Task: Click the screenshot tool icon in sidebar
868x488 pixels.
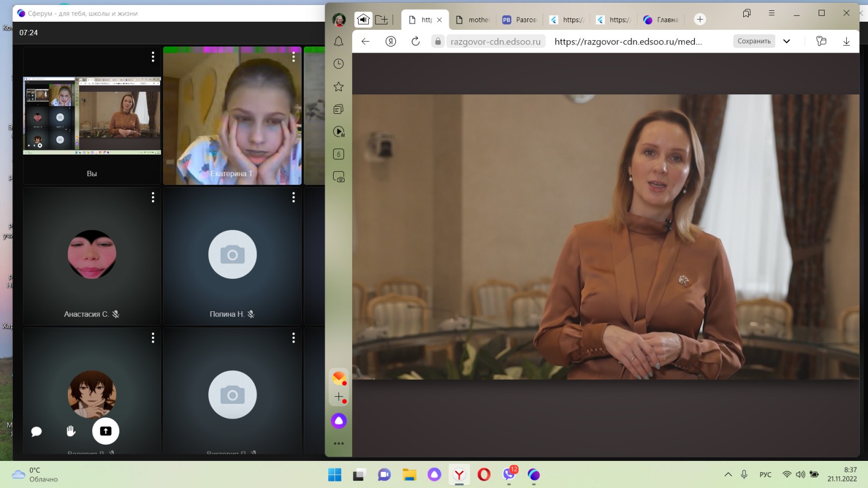Action: point(339,177)
